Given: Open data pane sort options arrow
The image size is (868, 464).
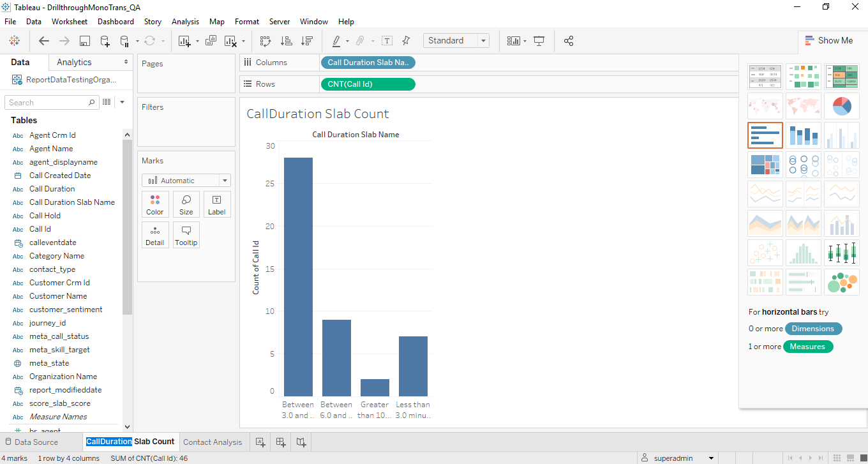Looking at the screenshot, I should 122,102.
